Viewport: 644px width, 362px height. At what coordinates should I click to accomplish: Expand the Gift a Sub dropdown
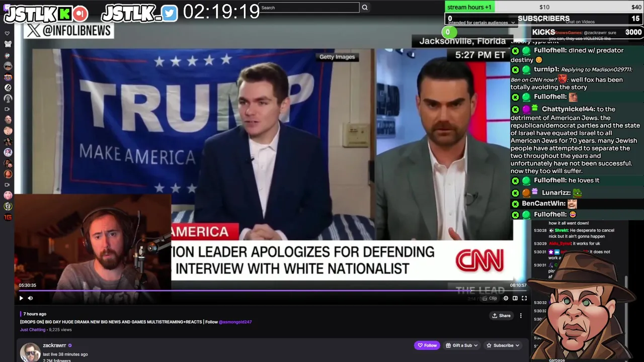click(x=462, y=345)
